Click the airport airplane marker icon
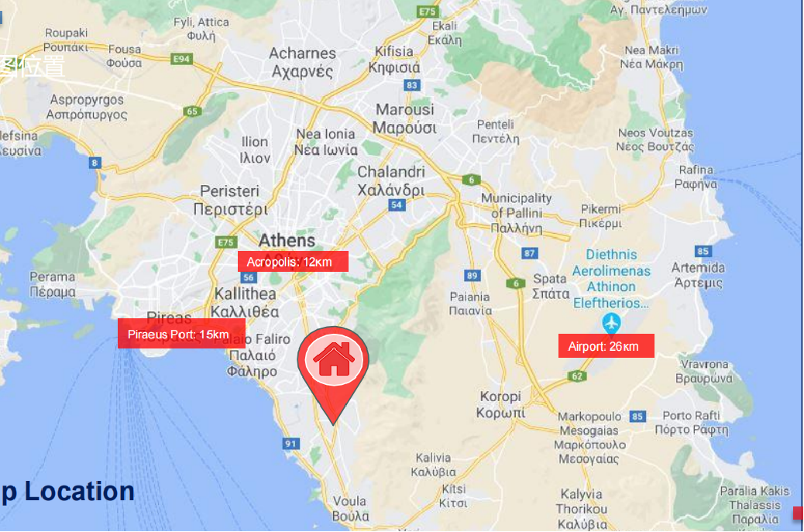 tap(611, 323)
